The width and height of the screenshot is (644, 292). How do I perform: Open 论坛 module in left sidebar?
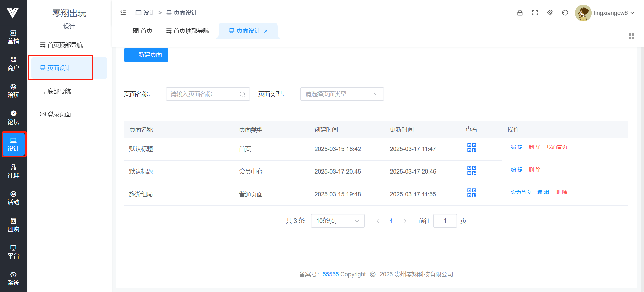point(13,117)
